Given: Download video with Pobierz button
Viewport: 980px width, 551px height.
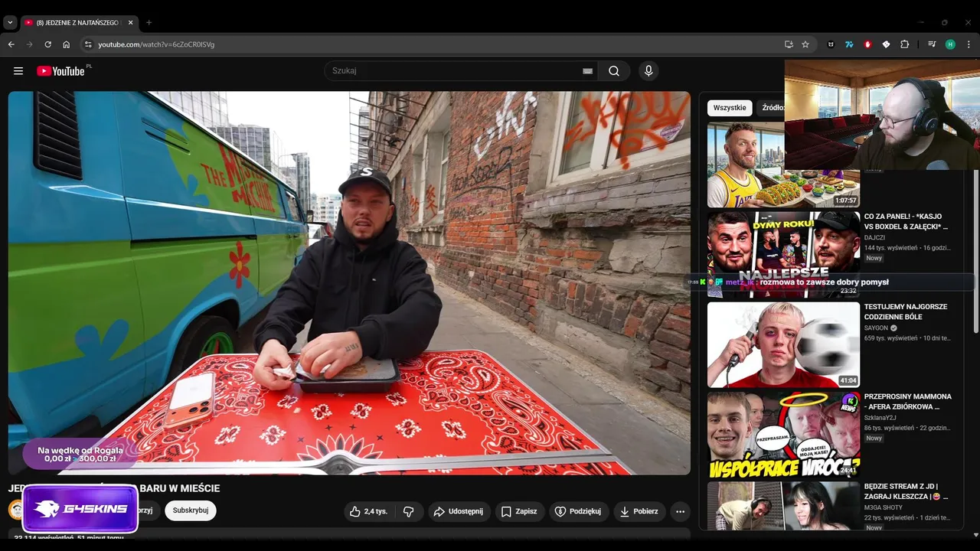Looking at the screenshot, I should (x=639, y=511).
